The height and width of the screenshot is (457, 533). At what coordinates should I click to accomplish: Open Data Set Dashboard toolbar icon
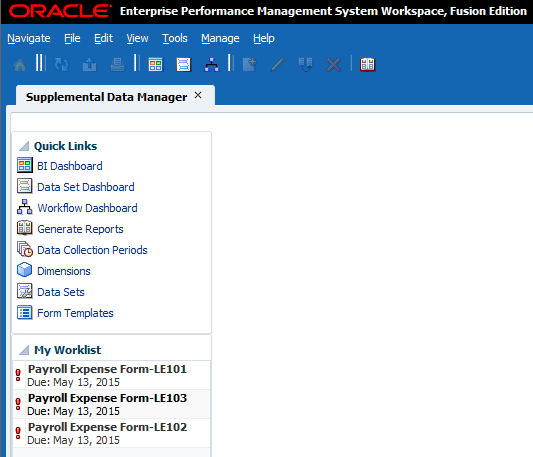[x=184, y=64]
